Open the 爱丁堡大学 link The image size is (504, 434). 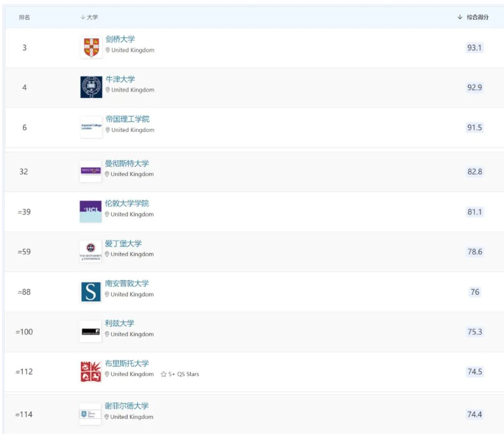[123, 243]
